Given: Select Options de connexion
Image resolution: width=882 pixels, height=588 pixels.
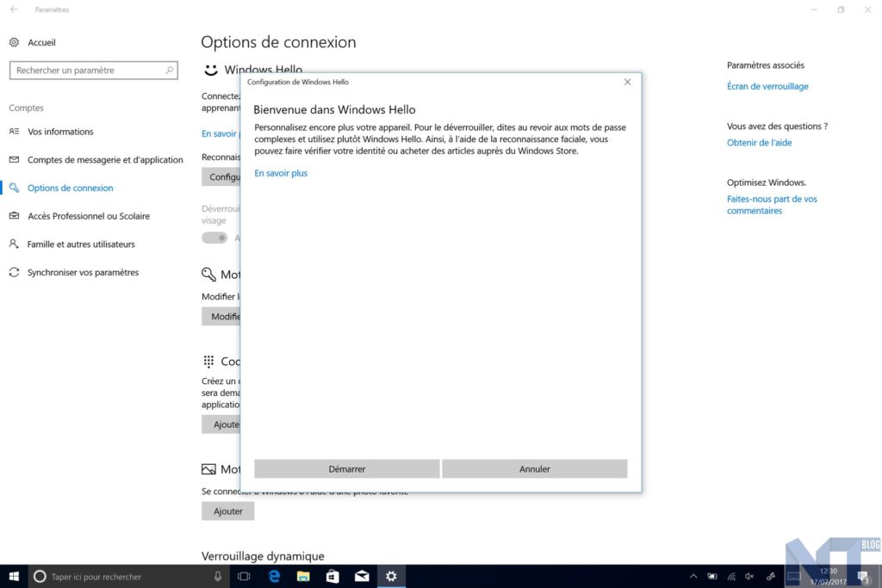Looking at the screenshot, I should (x=70, y=188).
